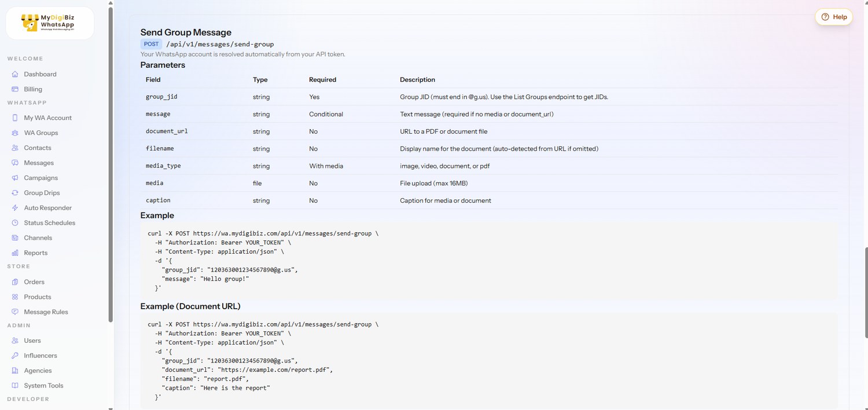This screenshot has width=868, height=410.
Task: Click the main page scrollbar thumb
Action: [866, 292]
